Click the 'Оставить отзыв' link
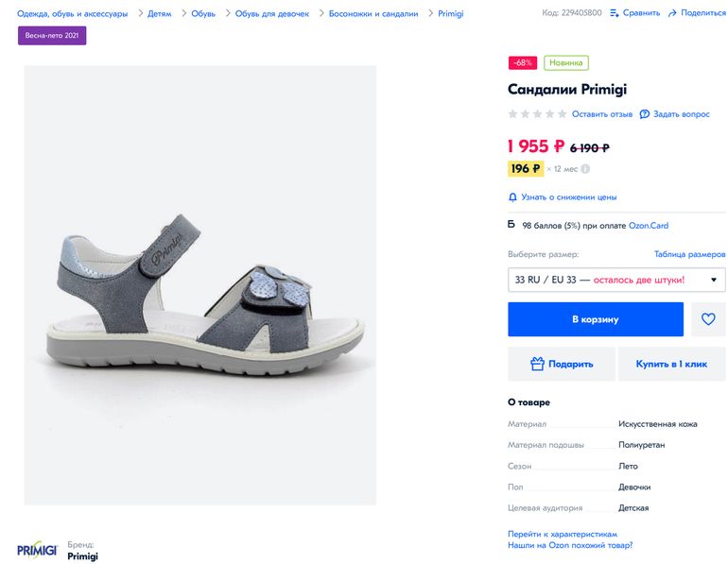 click(x=602, y=114)
